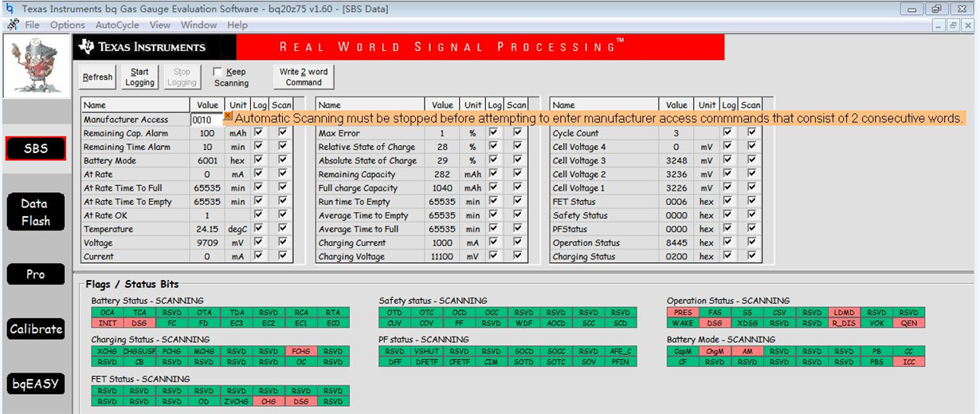This screenshot has width=980, height=414.
Task: Click the AM flag in Battery Mode
Action: 747,351
